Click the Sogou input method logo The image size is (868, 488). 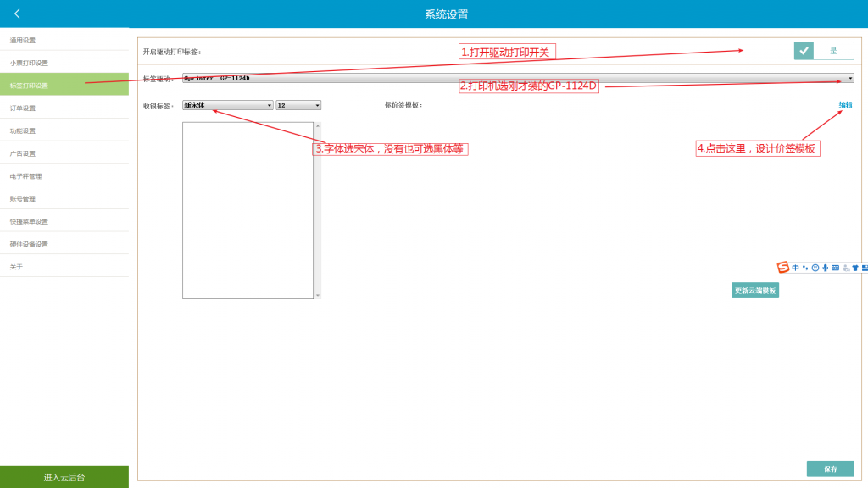(x=782, y=268)
